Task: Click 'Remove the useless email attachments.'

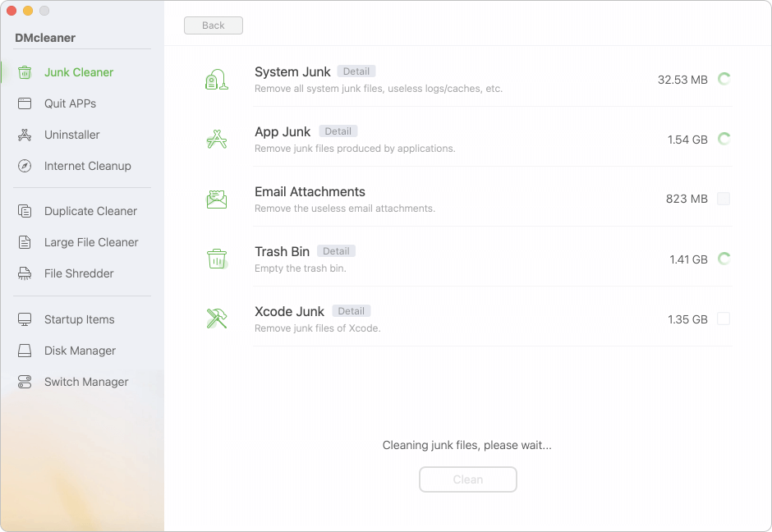Action: click(x=345, y=209)
